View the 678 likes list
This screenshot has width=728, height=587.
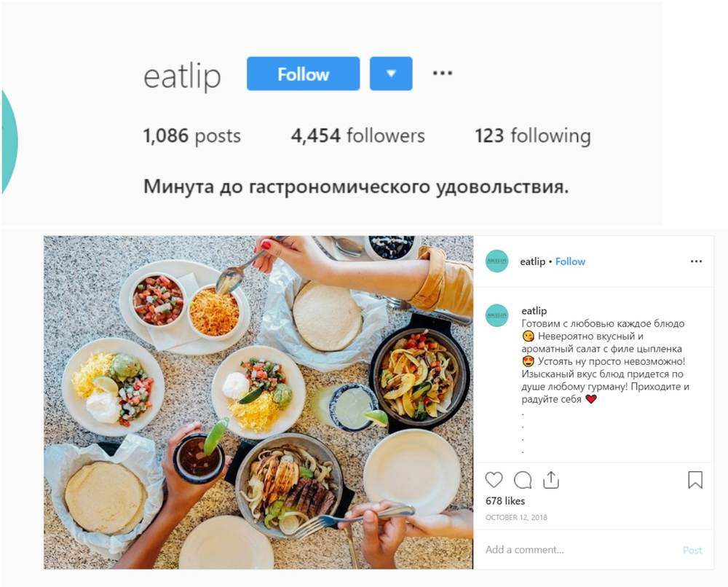(505, 501)
